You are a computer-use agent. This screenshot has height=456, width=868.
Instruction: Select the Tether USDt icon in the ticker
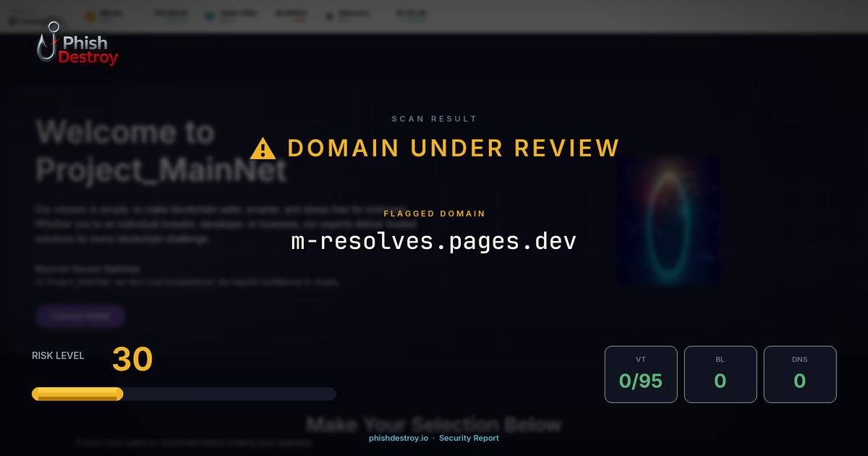coord(208,14)
